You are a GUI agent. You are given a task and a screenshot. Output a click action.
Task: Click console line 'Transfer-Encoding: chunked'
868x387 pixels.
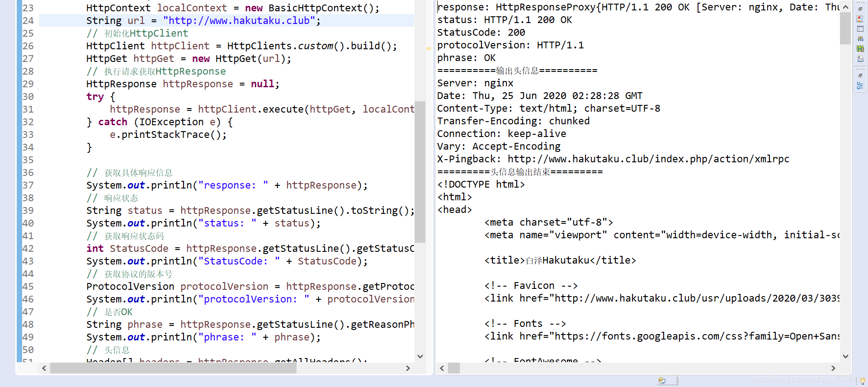(514, 121)
